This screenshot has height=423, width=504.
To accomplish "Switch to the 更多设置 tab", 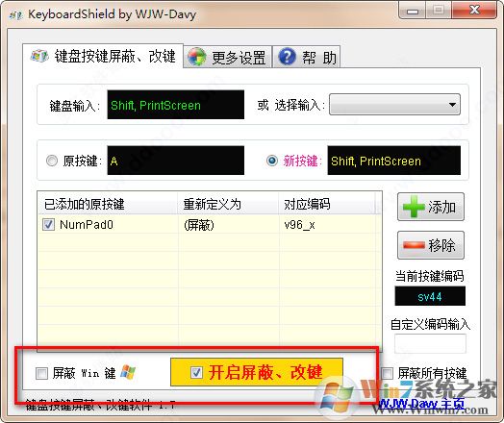I will tap(228, 57).
